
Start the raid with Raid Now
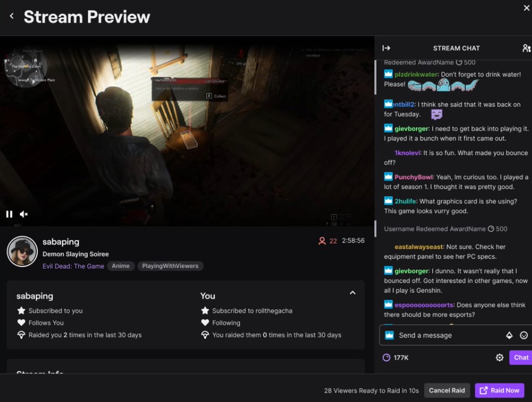coord(499,391)
